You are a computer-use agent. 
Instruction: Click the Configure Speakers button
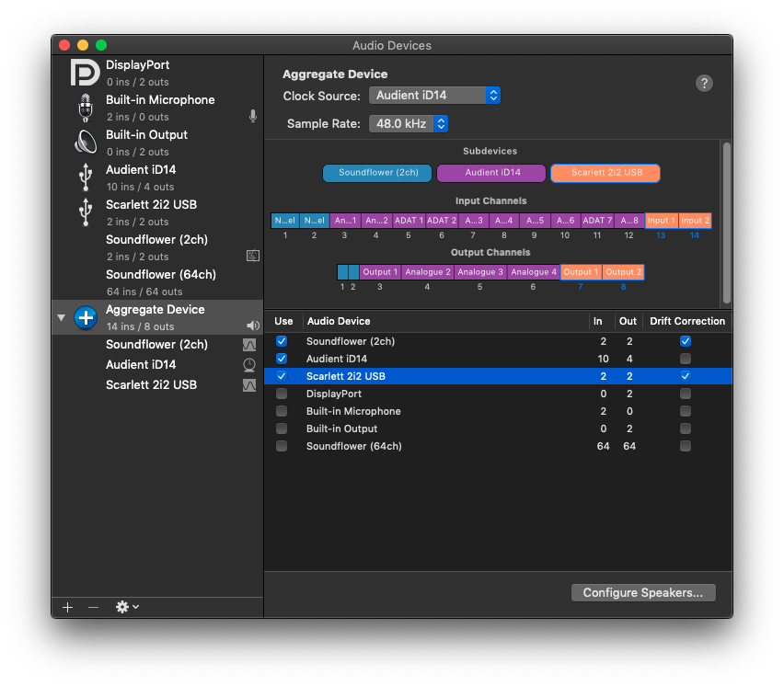click(x=643, y=593)
